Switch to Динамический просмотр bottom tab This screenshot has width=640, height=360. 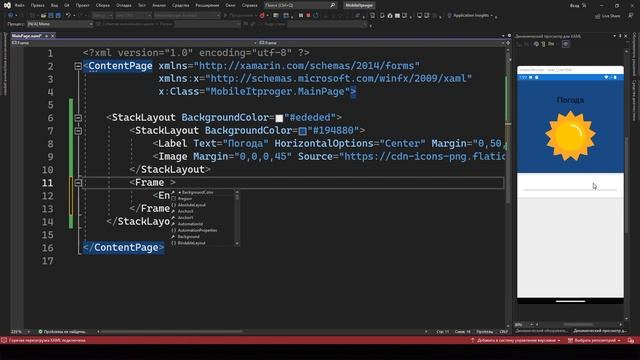(x=599, y=331)
